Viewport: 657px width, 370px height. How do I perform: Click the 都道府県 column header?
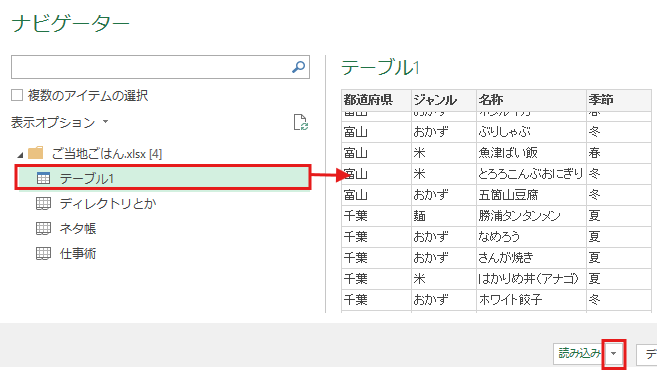[376, 100]
